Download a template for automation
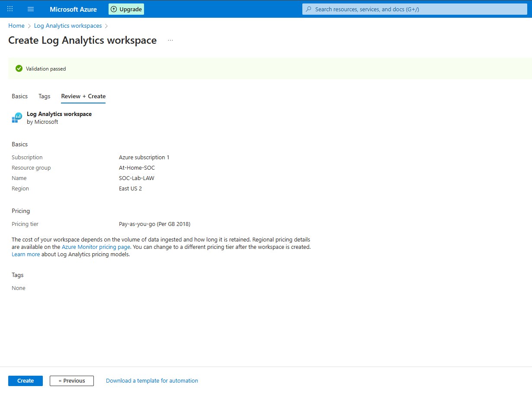 pyautogui.click(x=152, y=381)
